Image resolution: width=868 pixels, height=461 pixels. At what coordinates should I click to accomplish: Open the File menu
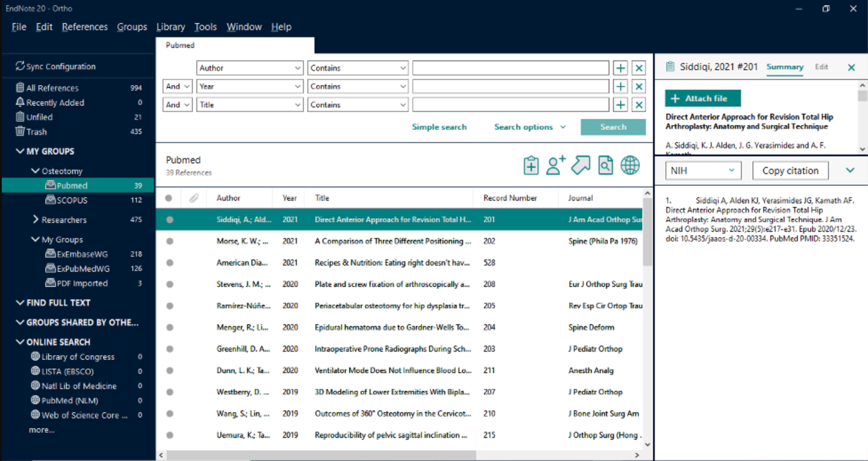pos(19,27)
